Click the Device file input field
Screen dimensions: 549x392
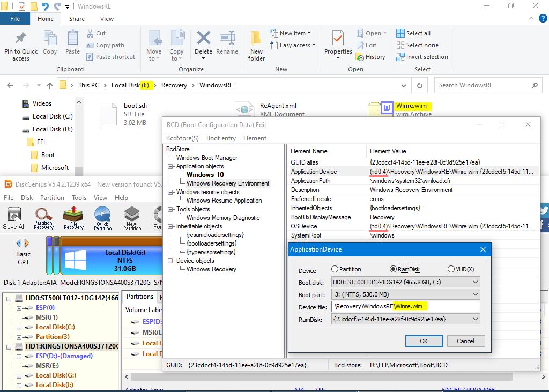coord(405,307)
